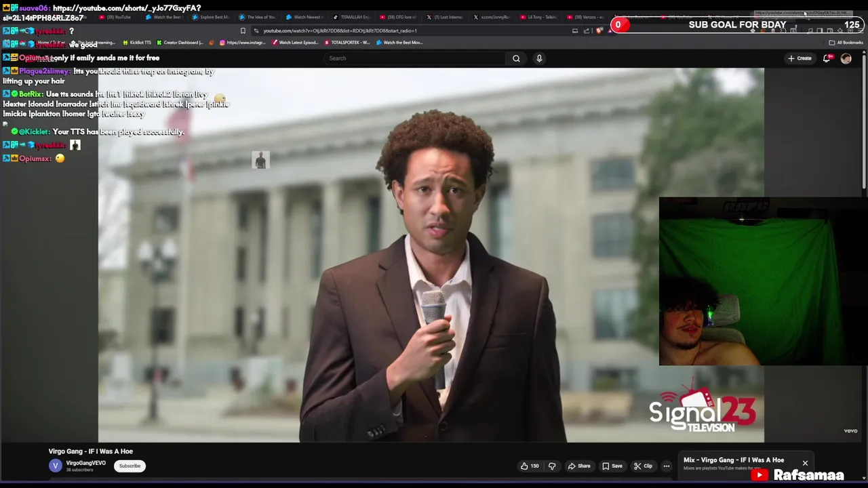The image size is (868, 488).
Task: Switch to the OTG lore YouTube tab
Action: (x=398, y=17)
